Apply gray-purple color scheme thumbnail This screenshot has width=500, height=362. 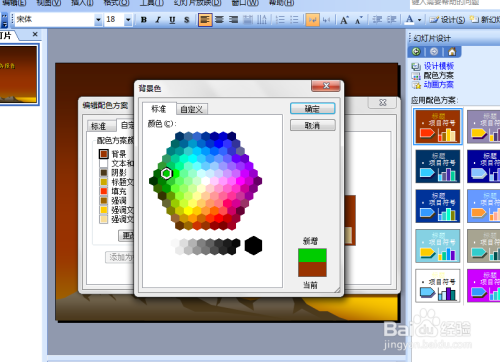(x=483, y=127)
